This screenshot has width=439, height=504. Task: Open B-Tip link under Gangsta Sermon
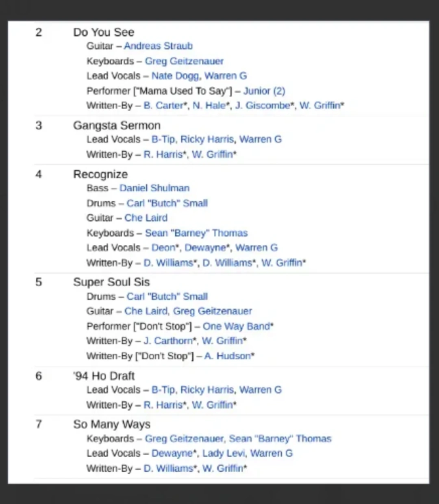tap(163, 139)
